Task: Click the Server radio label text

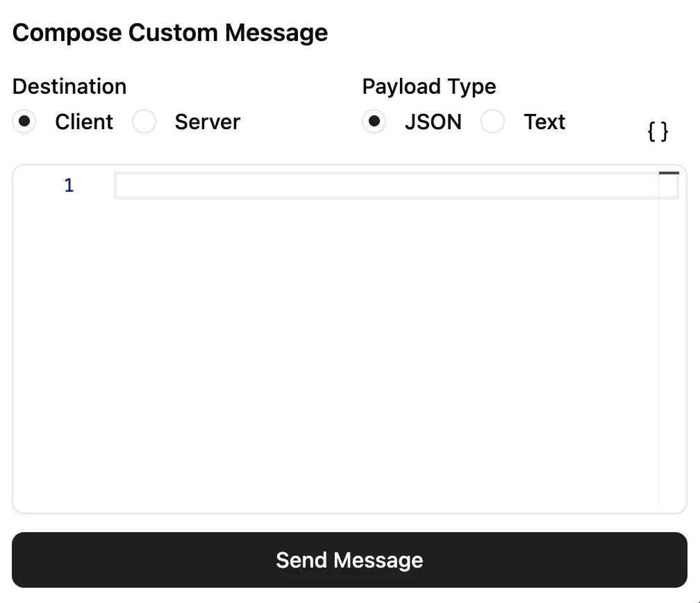Action: tap(207, 122)
